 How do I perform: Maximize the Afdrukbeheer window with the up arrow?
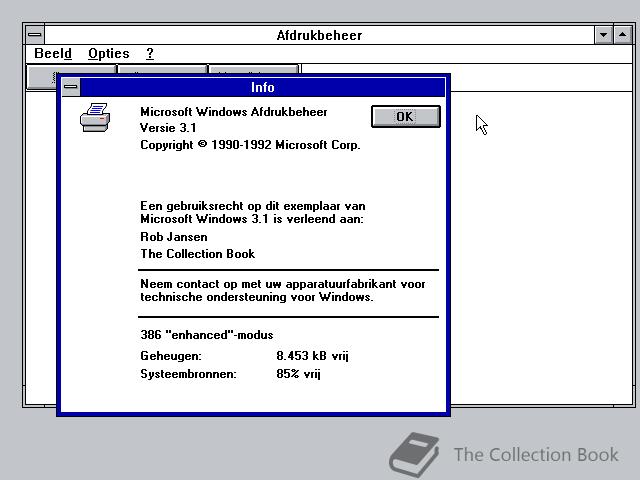[622, 35]
